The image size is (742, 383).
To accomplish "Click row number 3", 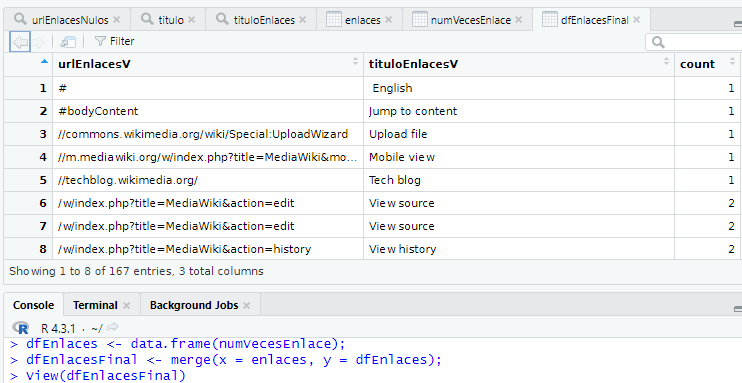I will point(43,134).
